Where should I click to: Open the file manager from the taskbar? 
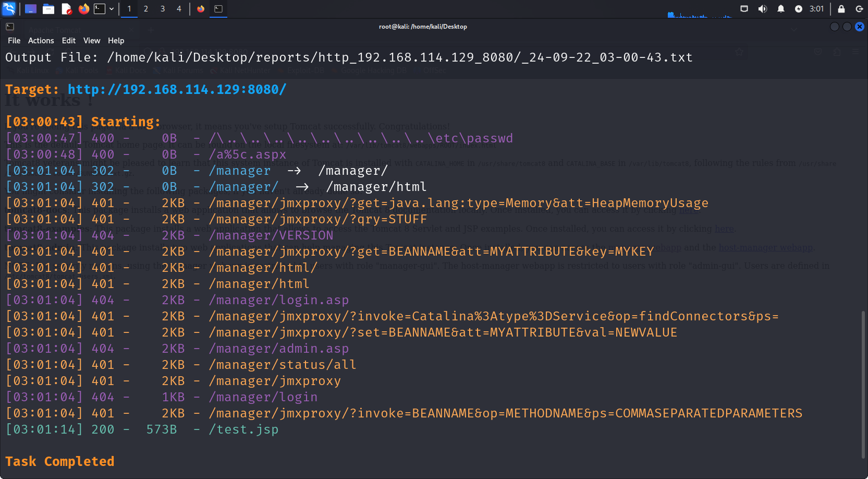48,9
